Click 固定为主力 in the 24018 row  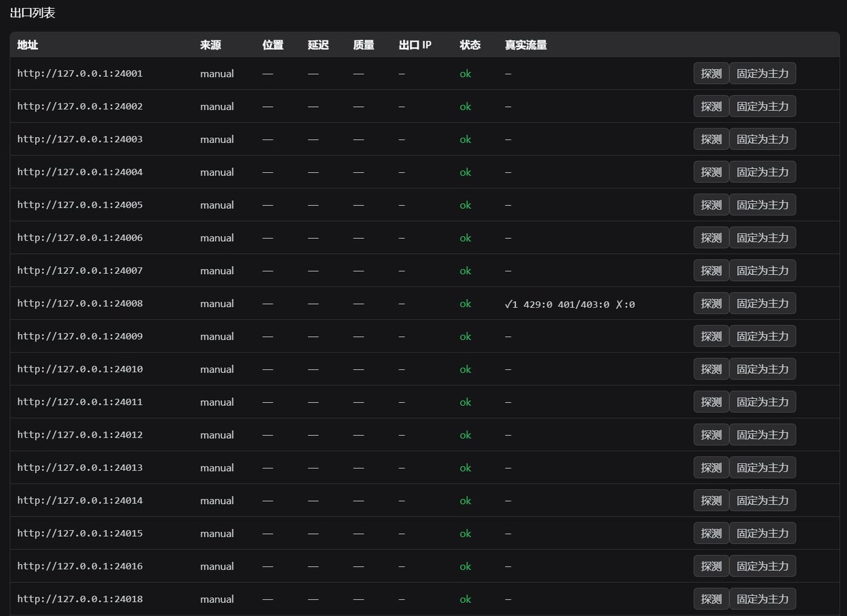click(x=762, y=599)
